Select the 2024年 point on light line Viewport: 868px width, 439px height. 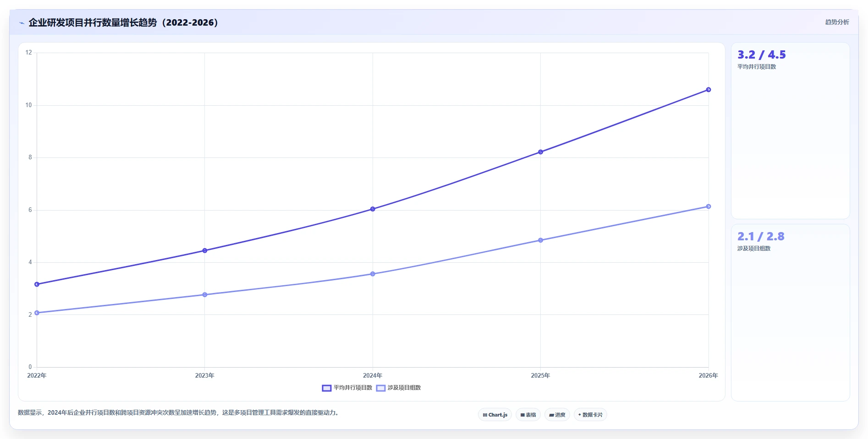pyautogui.click(x=373, y=274)
